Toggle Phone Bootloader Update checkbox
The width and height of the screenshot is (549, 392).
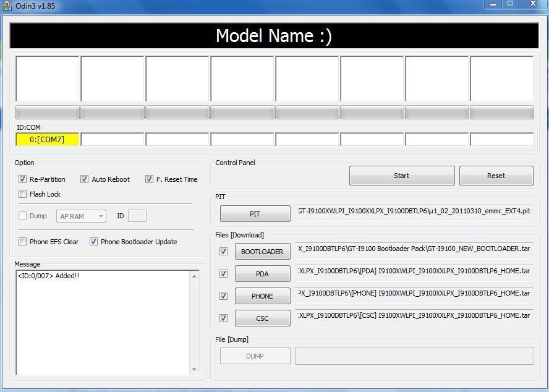click(93, 241)
